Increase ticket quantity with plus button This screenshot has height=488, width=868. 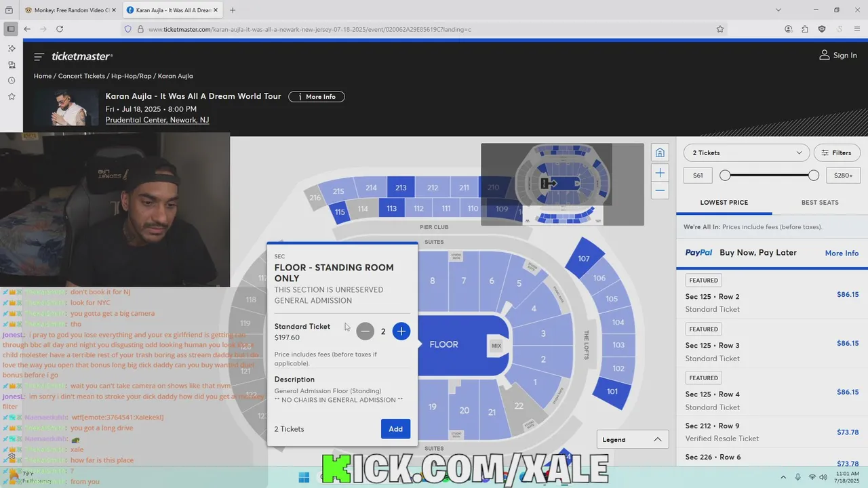pyautogui.click(x=401, y=331)
